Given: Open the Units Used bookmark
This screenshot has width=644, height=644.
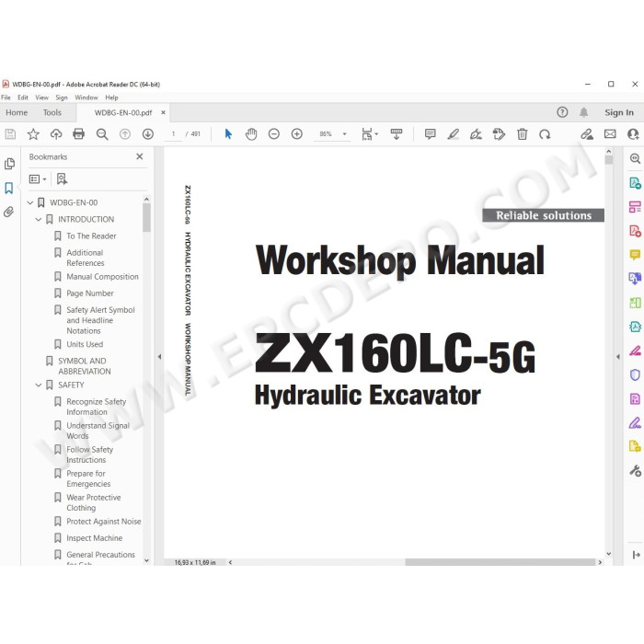Looking at the screenshot, I should click(x=85, y=344).
